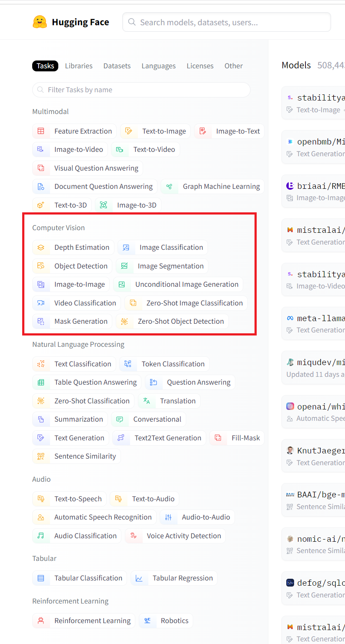This screenshot has height=644, width=345.
Task: Click the Audio-to-Audio sliders icon
Action: tap(168, 517)
